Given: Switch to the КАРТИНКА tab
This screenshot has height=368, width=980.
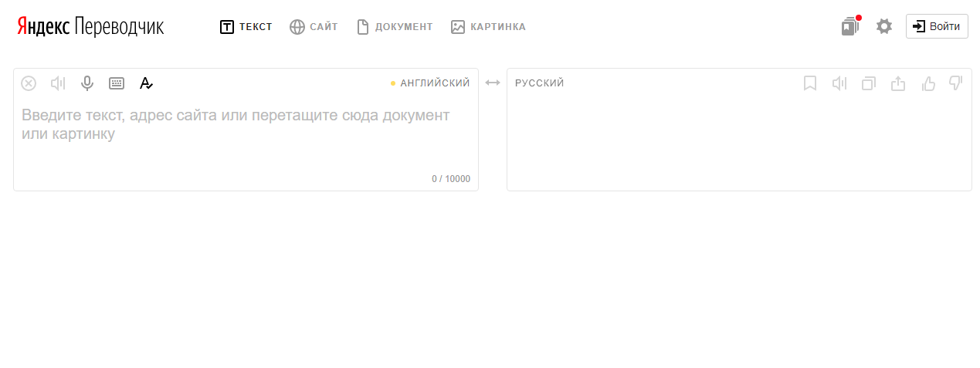Looking at the screenshot, I should pos(488,27).
